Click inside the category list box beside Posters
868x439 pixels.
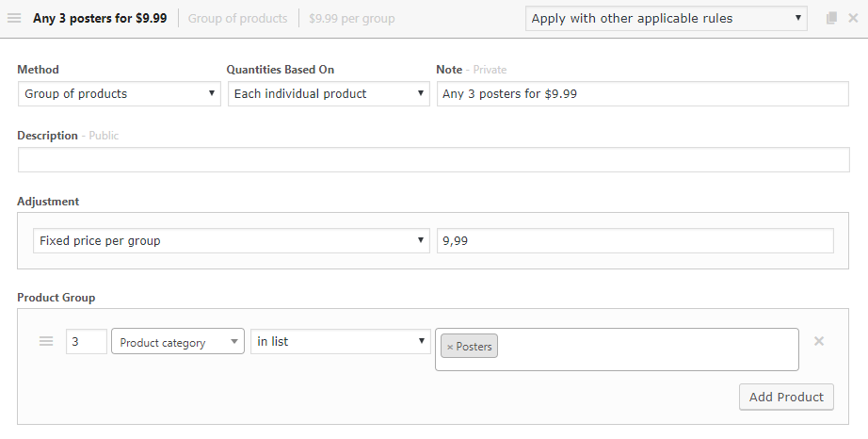(648, 350)
